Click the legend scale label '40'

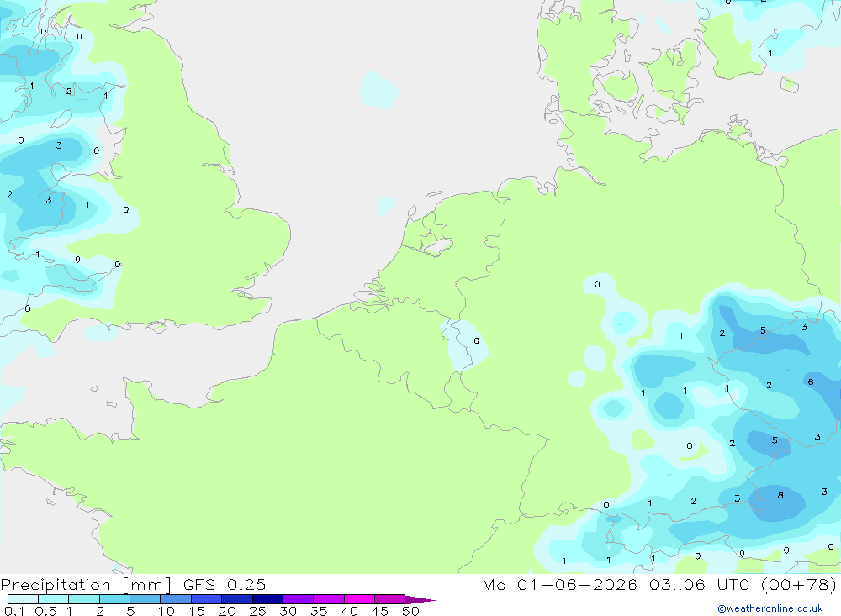tap(349, 611)
